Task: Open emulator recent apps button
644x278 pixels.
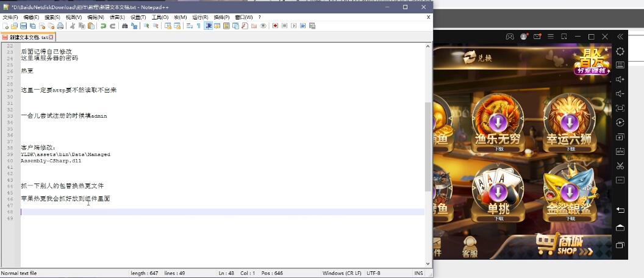Action: (x=620, y=245)
